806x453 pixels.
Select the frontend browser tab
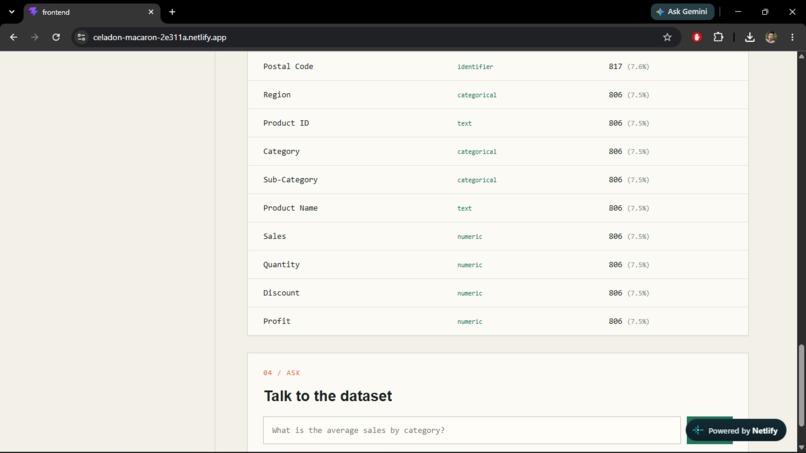(x=91, y=12)
